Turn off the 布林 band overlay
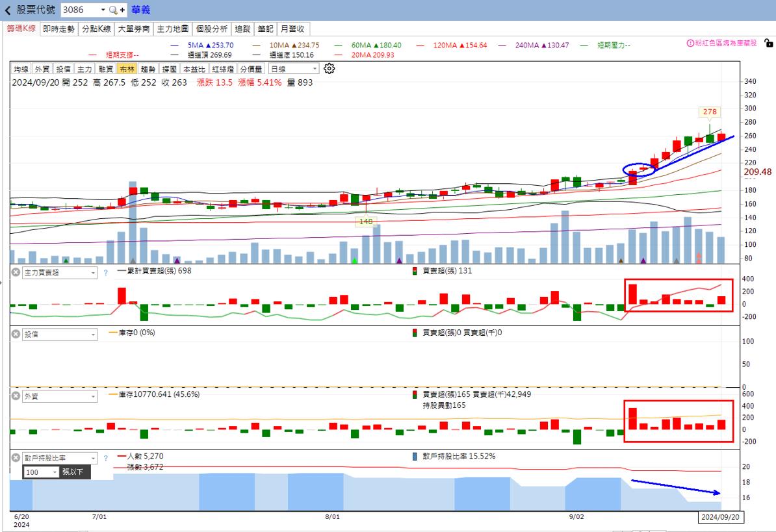Viewport: 776px width, 532px height. tap(127, 69)
